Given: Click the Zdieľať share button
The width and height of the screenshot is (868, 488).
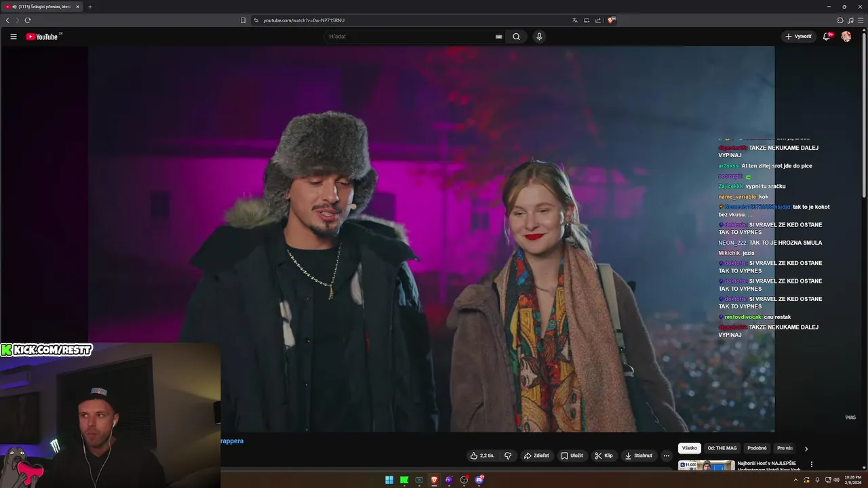Looking at the screenshot, I should tap(536, 455).
